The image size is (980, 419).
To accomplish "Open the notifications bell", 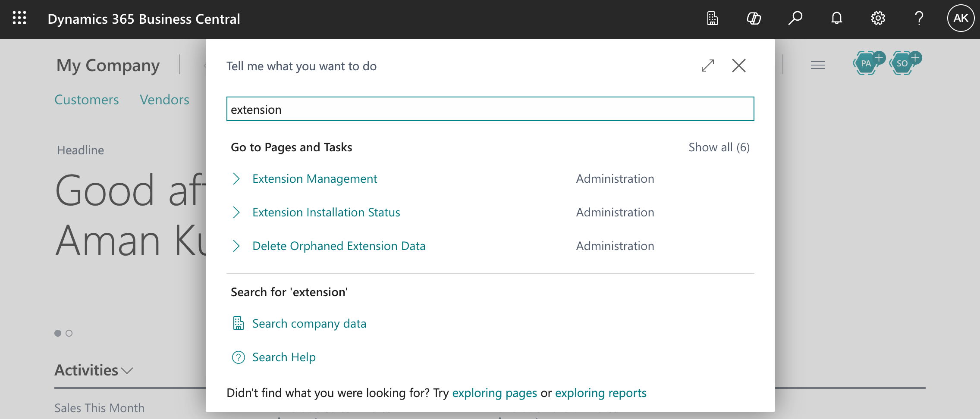I will (837, 18).
